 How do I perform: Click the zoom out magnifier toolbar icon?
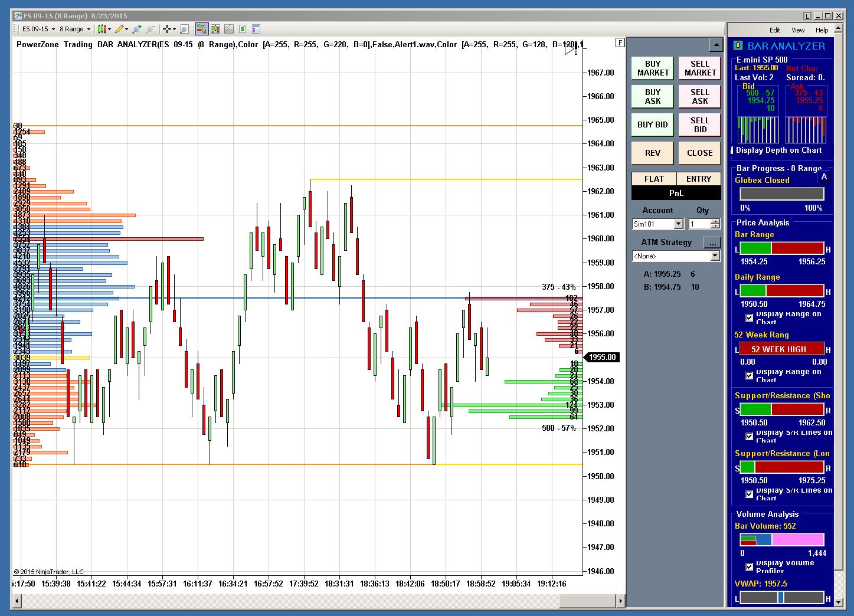pyautogui.click(x=150, y=29)
